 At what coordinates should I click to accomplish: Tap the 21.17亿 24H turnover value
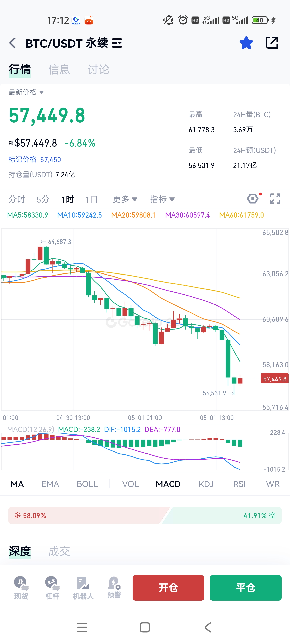pyautogui.click(x=245, y=165)
